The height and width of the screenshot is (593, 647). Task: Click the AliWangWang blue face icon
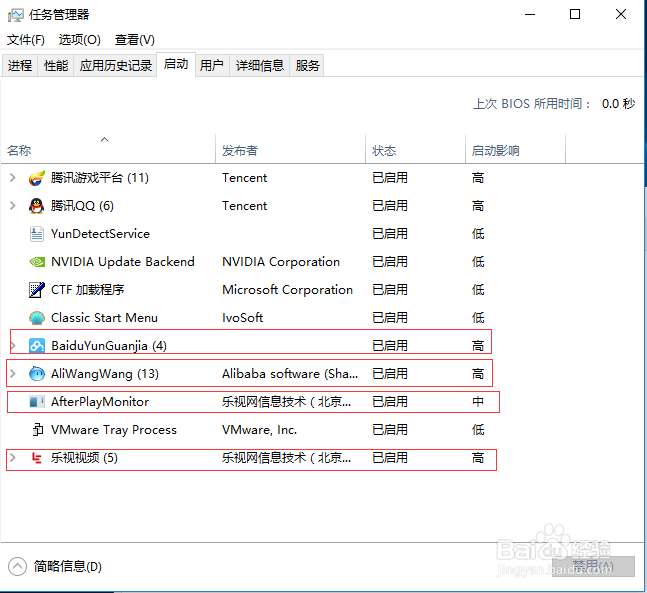(37, 373)
